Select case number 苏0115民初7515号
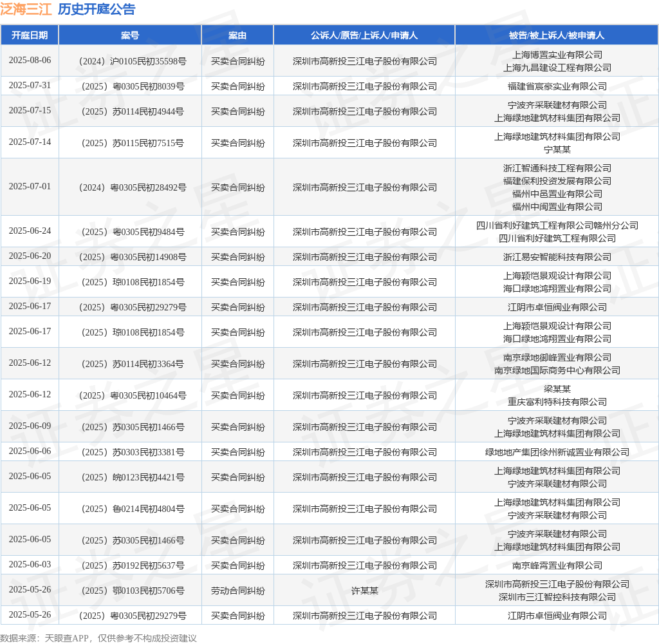This screenshot has height=644, width=659. [133, 143]
